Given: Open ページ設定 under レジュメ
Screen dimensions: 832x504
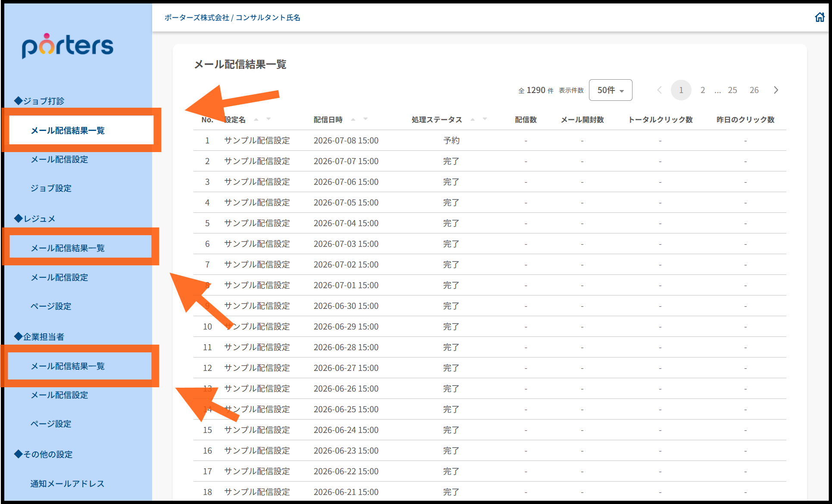Looking at the screenshot, I should pyautogui.click(x=51, y=306).
